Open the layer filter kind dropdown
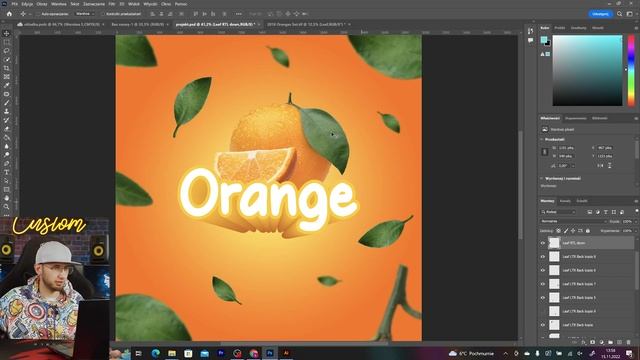 click(x=558, y=212)
